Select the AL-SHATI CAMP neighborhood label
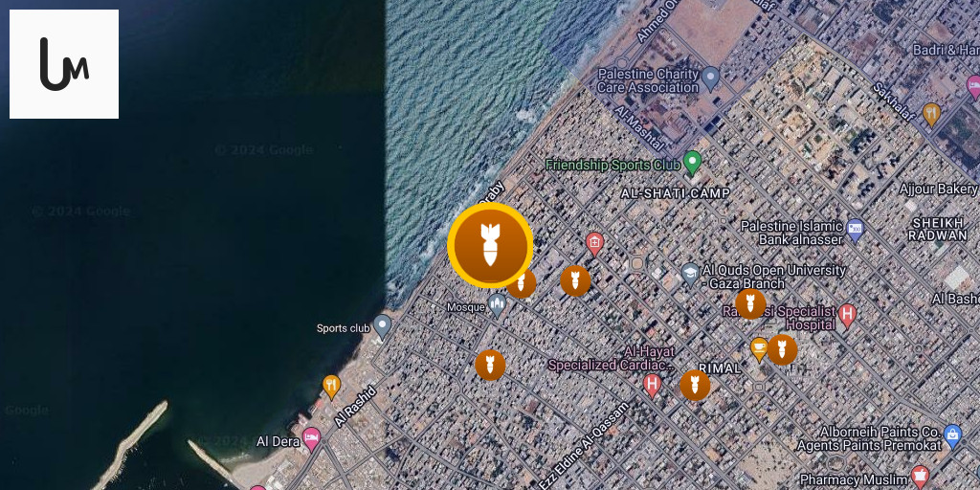980x490 pixels. tap(675, 193)
